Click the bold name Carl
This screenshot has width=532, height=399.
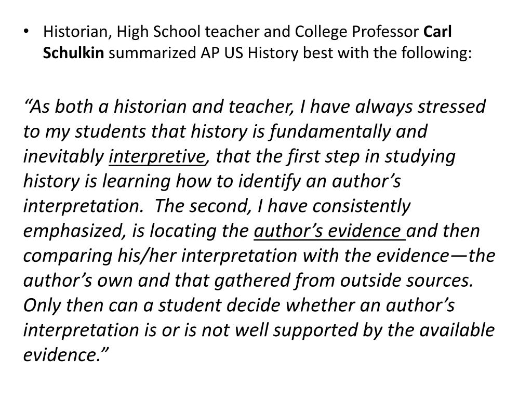click(437, 32)
